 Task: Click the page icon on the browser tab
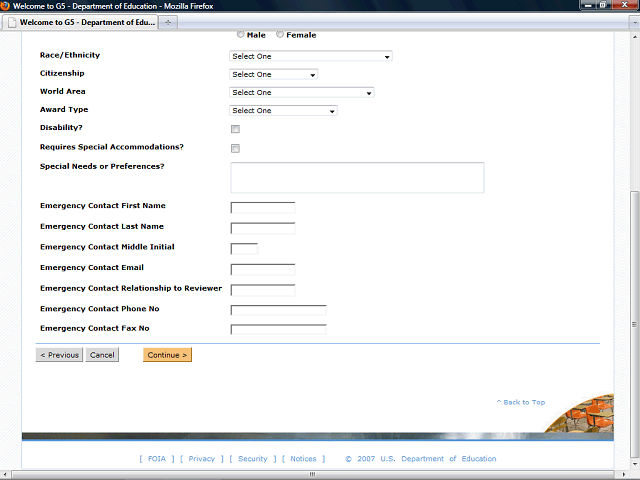(12, 22)
